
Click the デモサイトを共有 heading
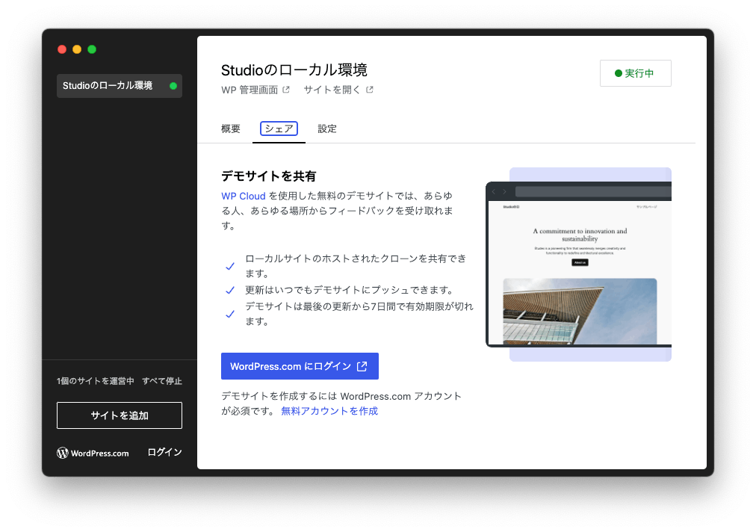click(x=268, y=176)
